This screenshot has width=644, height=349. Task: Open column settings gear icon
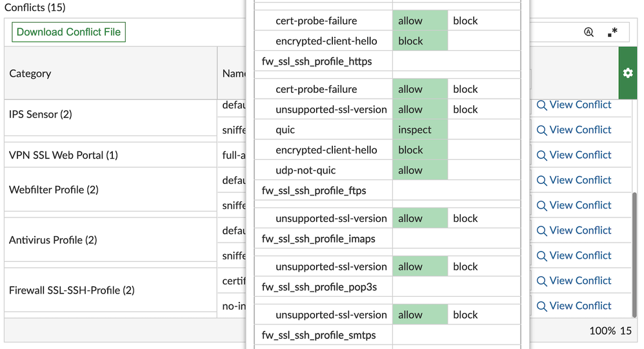627,74
